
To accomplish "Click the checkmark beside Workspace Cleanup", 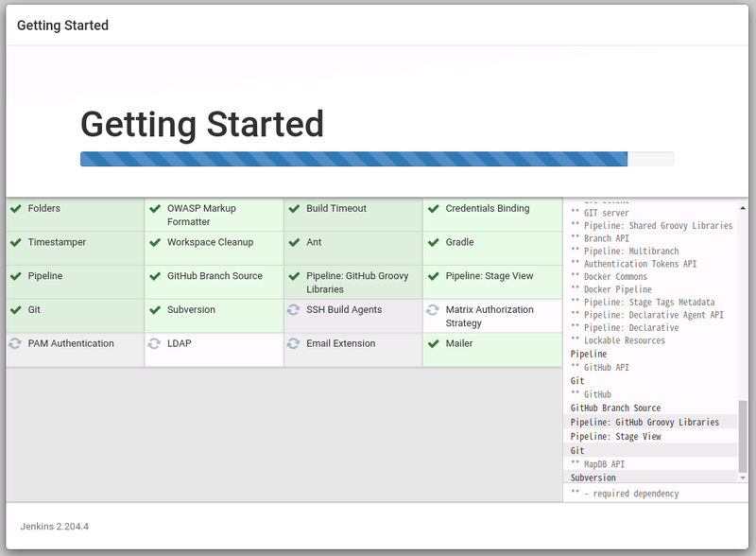I will pos(155,242).
